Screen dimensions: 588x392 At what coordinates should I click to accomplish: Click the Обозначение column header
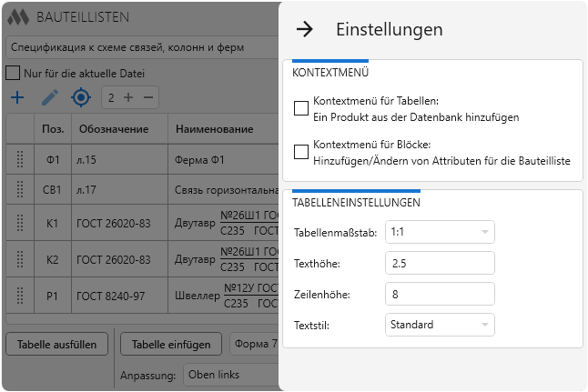pos(113,129)
